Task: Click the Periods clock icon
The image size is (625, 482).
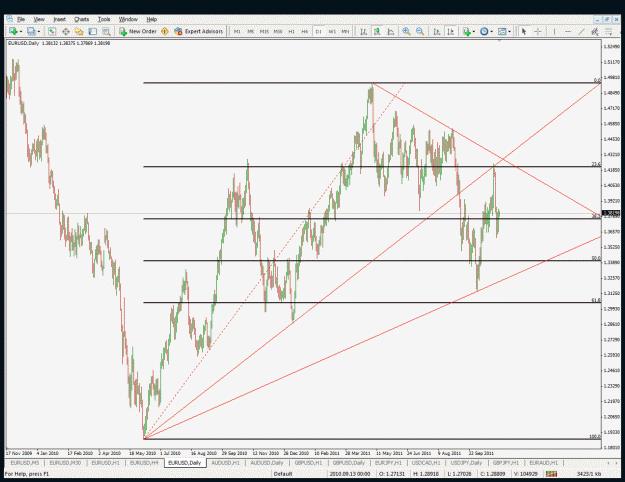Action: pyautogui.click(x=484, y=31)
